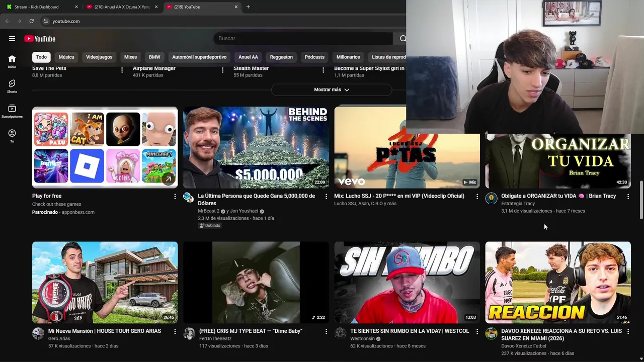Open options for Dime Baby beat video
The width and height of the screenshot is (644, 362).
326,331
